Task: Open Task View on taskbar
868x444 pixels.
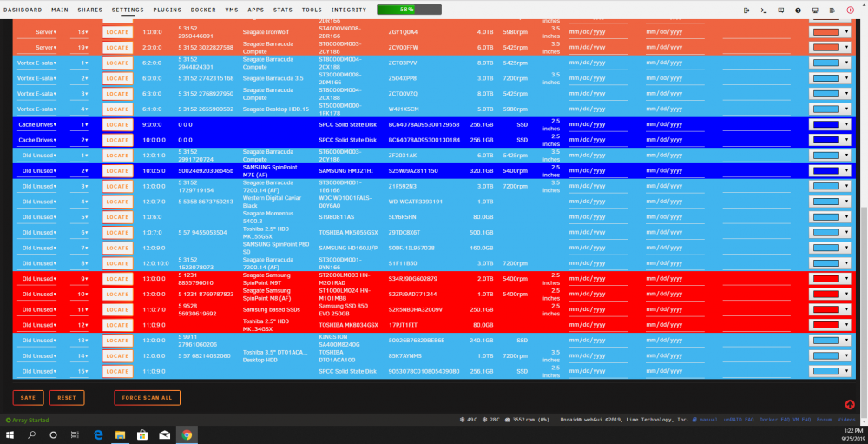Action: tap(76, 435)
